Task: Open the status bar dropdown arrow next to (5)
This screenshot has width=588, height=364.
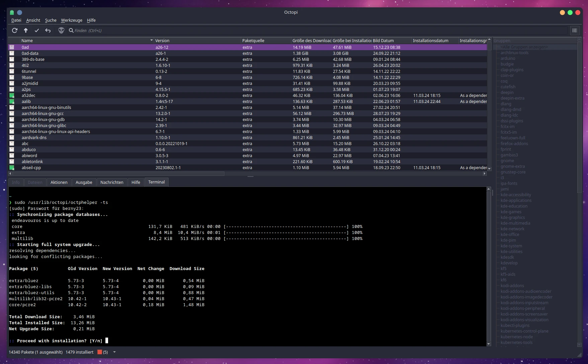Action: [x=114, y=352]
